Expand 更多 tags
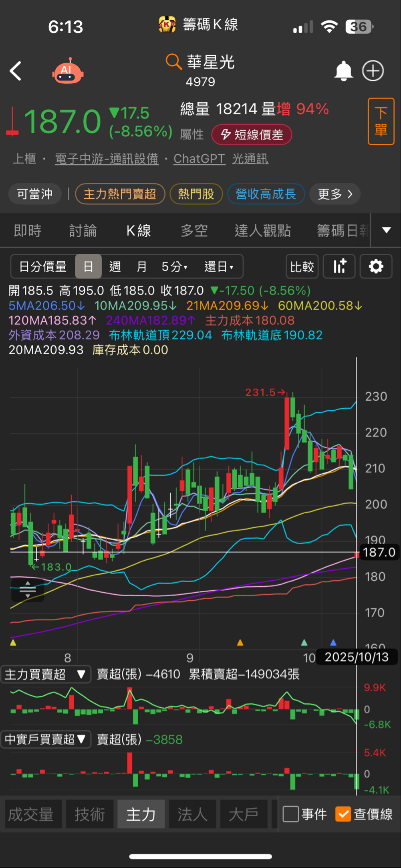 tap(335, 194)
